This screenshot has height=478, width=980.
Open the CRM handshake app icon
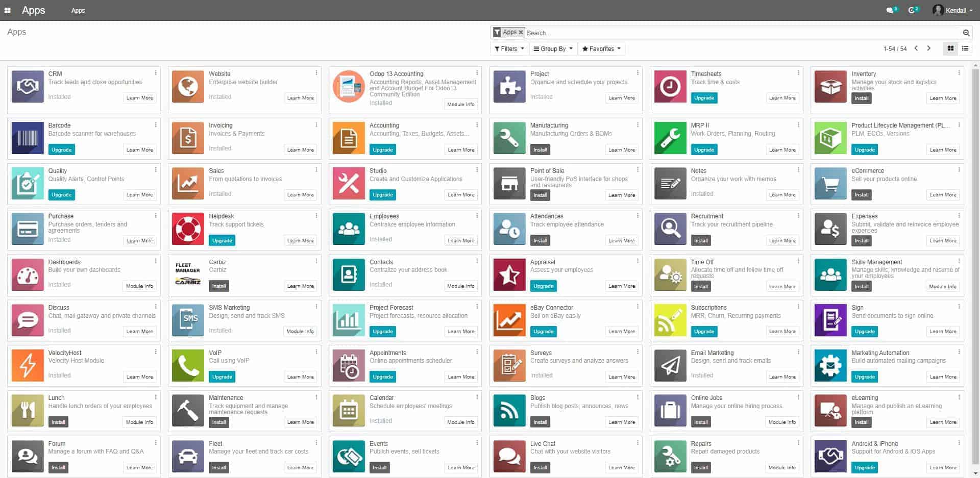[28, 87]
